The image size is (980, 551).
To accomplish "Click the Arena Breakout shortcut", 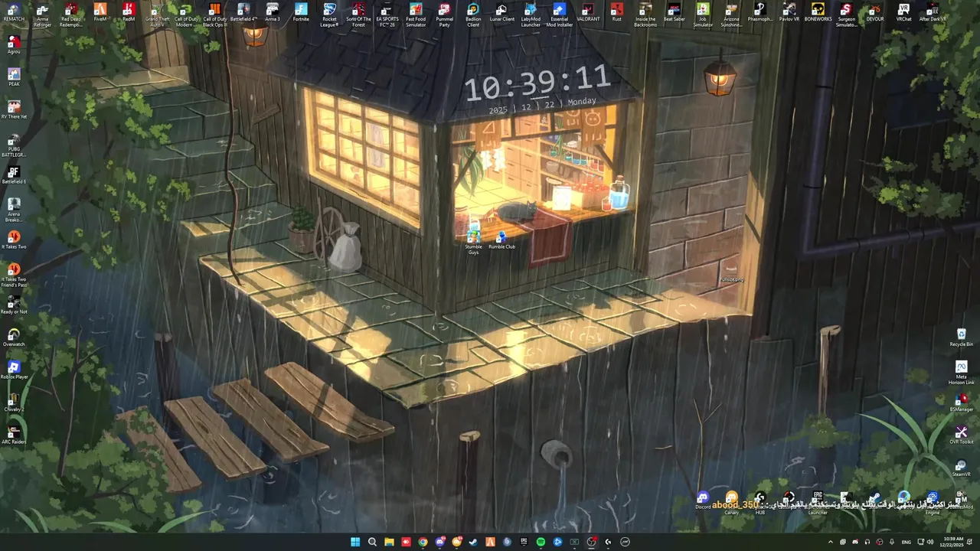I will pyautogui.click(x=14, y=210).
